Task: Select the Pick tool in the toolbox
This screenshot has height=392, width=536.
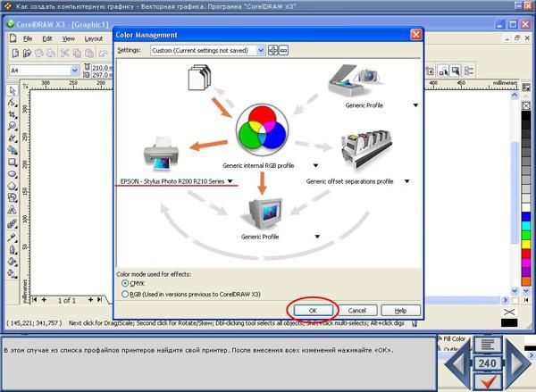Action: [13, 90]
